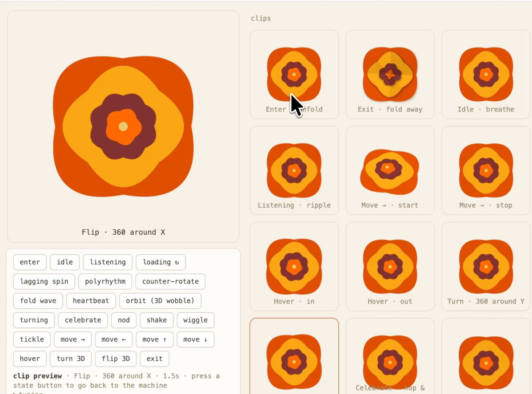
Task: Select the "Idle · breathe" clip
Action: (486, 75)
